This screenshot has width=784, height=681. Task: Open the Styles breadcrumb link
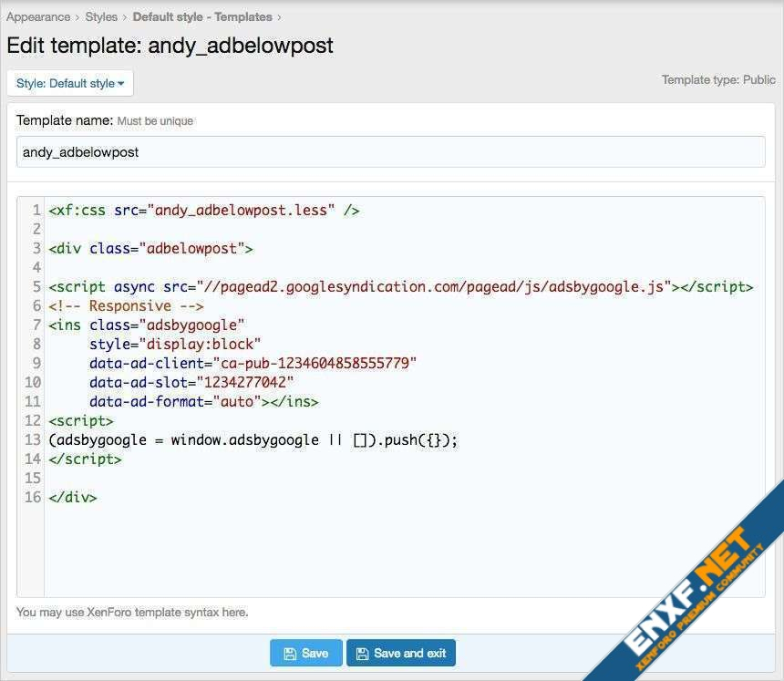tap(101, 16)
